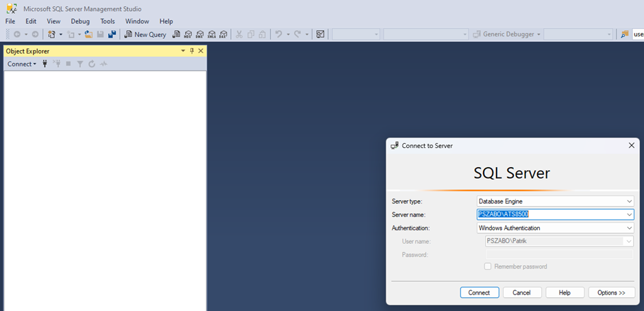Open the Debug menu
The width and height of the screenshot is (644, 311).
pyautogui.click(x=80, y=21)
